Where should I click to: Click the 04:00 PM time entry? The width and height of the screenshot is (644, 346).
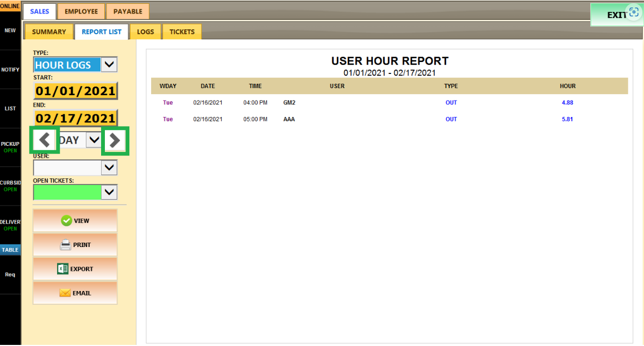(255, 103)
